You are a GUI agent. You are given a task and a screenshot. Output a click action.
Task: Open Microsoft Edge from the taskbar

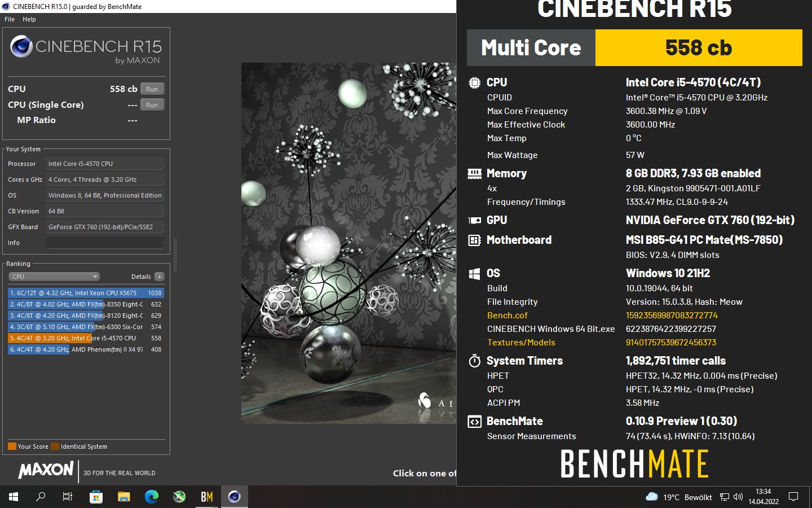coord(151,497)
